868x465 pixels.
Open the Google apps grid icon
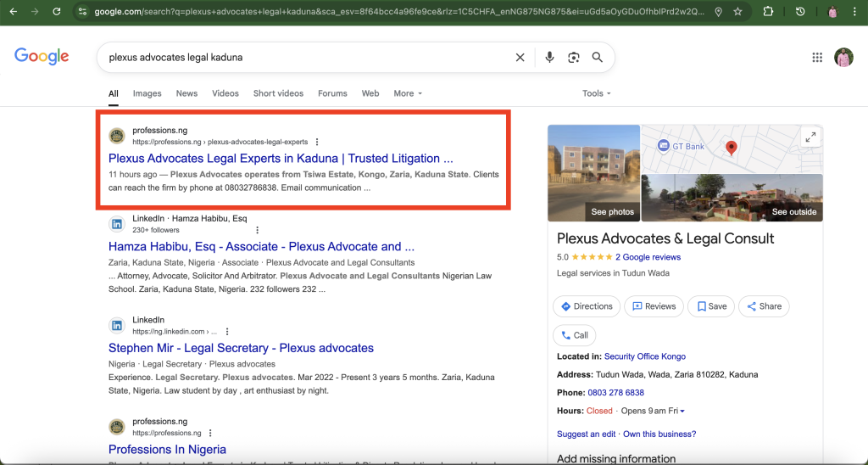click(x=817, y=57)
